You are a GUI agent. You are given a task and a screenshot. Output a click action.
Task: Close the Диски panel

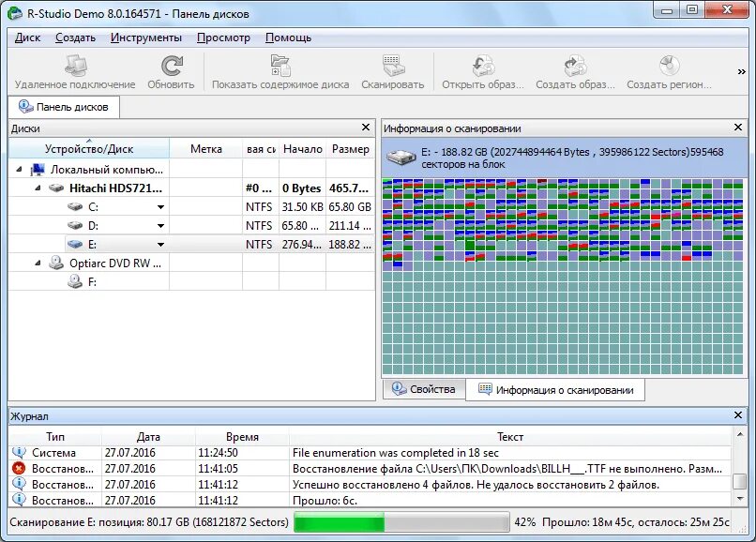(366, 128)
